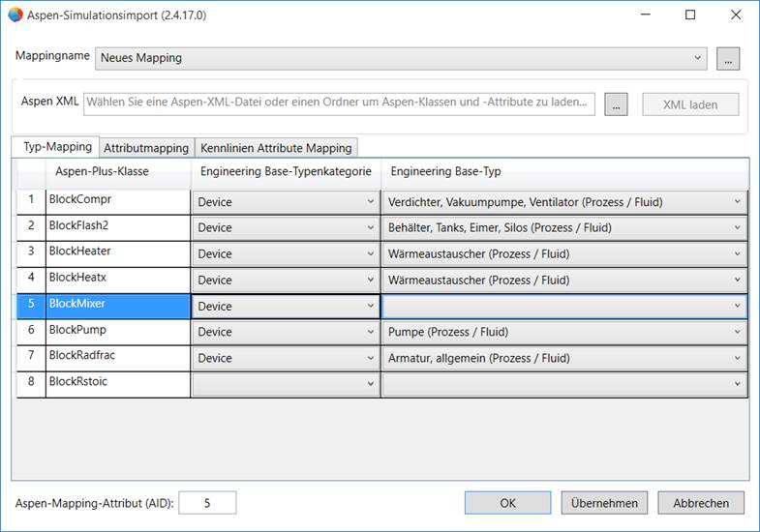Maximize the Aspen-Simulationsimport window
The width and height of the screenshot is (760, 532).
click(x=690, y=15)
